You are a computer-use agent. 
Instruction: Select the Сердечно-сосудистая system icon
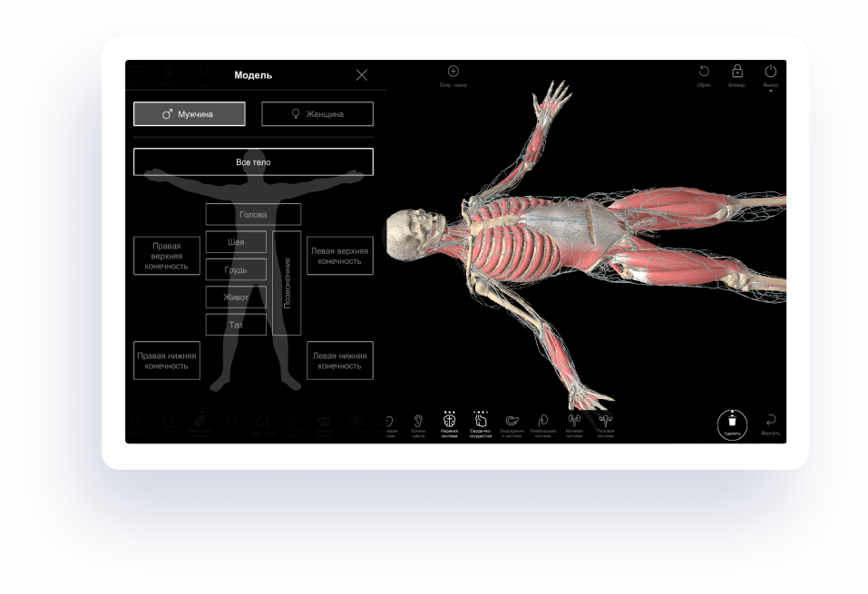pyautogui.click(x=481, y=421)
